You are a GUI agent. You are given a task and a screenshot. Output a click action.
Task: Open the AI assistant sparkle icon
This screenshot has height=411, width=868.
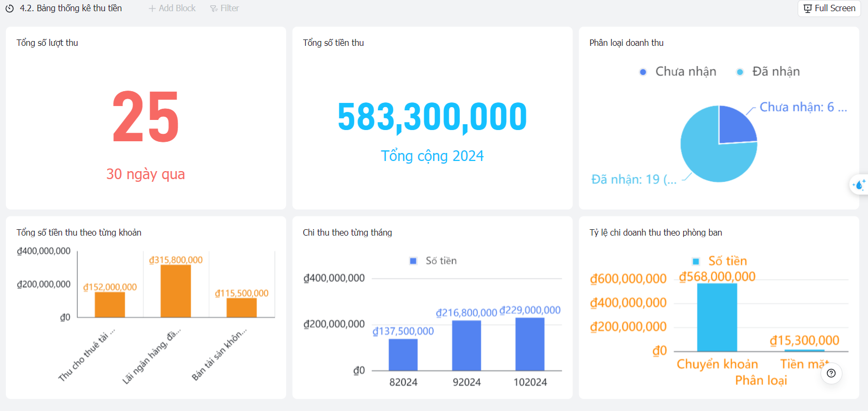pos(859,185)
